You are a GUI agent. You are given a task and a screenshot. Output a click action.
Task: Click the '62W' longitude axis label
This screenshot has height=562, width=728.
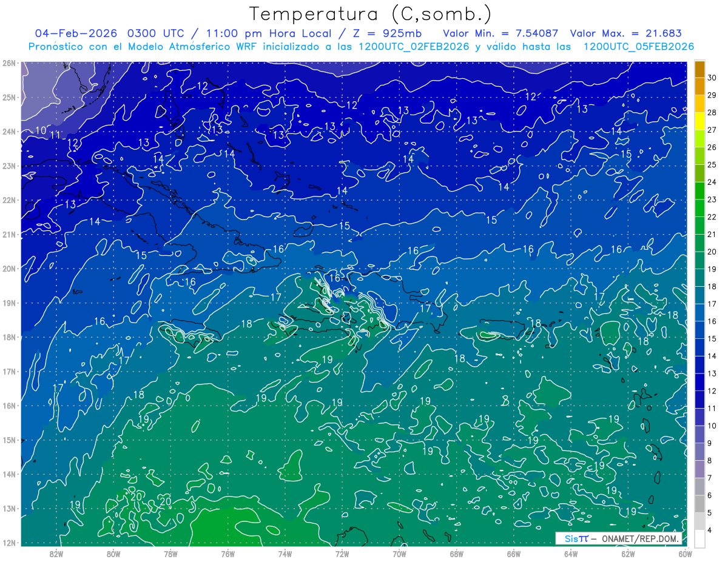(x=628, y=553)
